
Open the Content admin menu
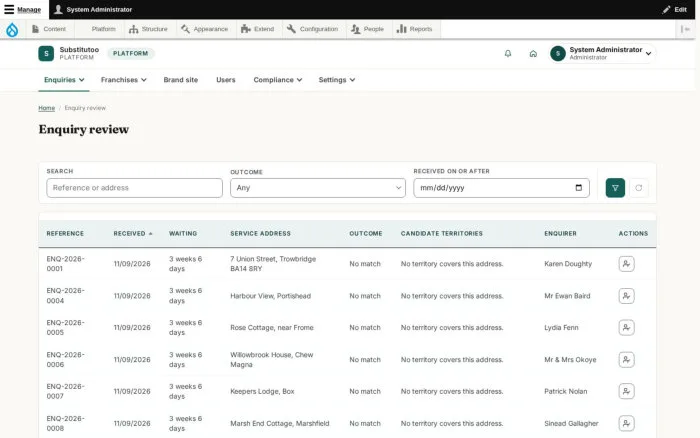pos(49,29)
